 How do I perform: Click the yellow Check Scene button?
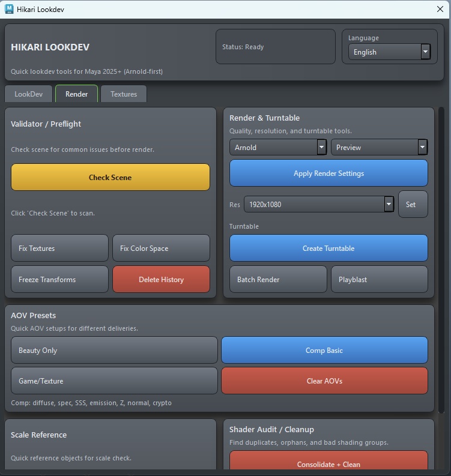110,177
